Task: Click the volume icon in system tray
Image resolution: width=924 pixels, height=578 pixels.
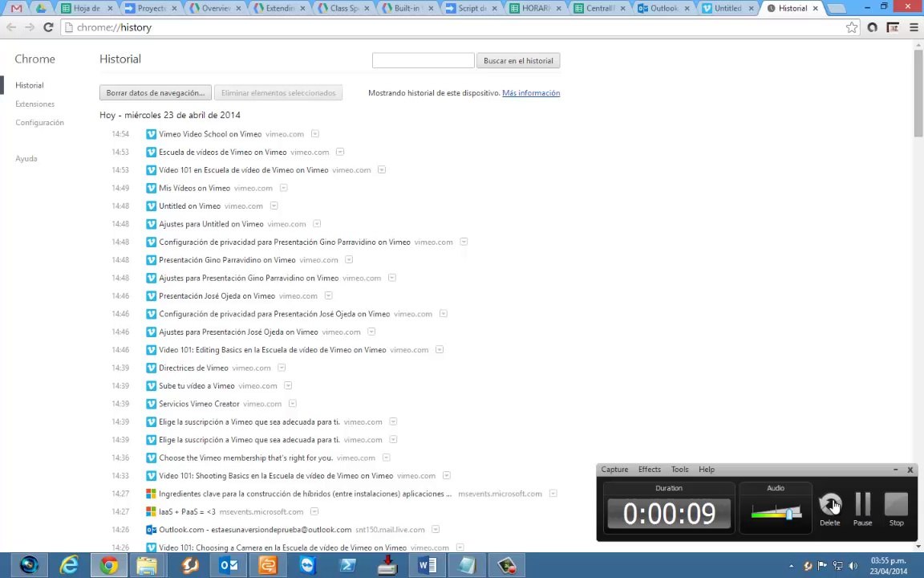Action: coord(853,566)
